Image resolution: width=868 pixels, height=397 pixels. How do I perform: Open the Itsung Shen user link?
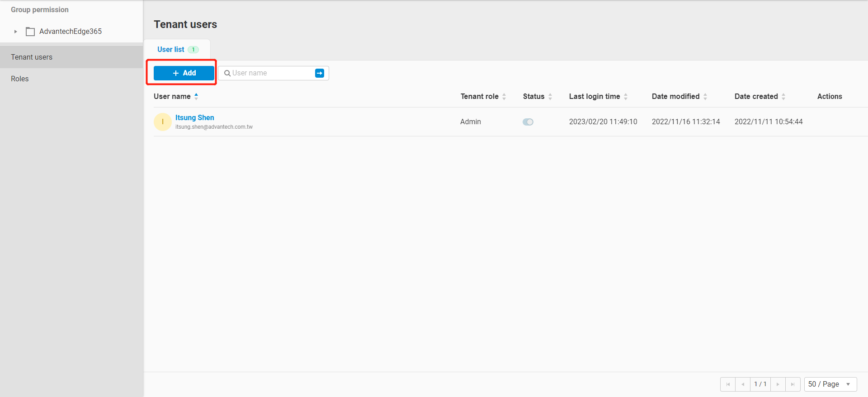click(x=194, y=118)
